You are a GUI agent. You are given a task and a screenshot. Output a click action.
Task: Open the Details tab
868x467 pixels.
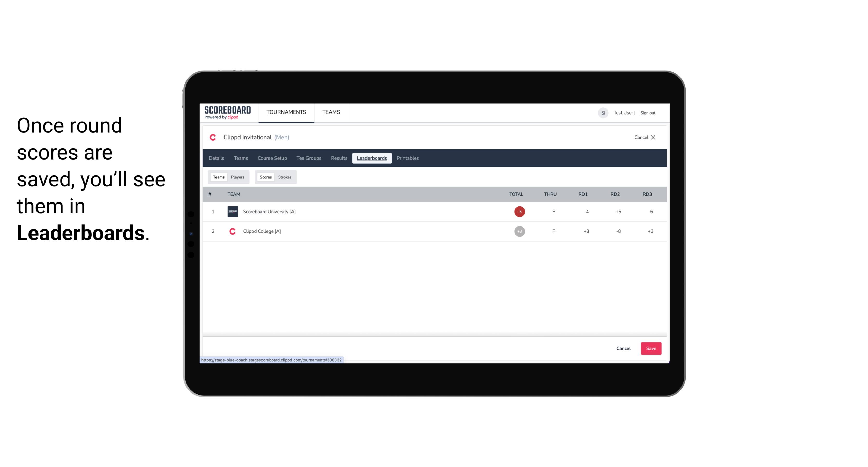pyautogui.click(x=216, y=158)
